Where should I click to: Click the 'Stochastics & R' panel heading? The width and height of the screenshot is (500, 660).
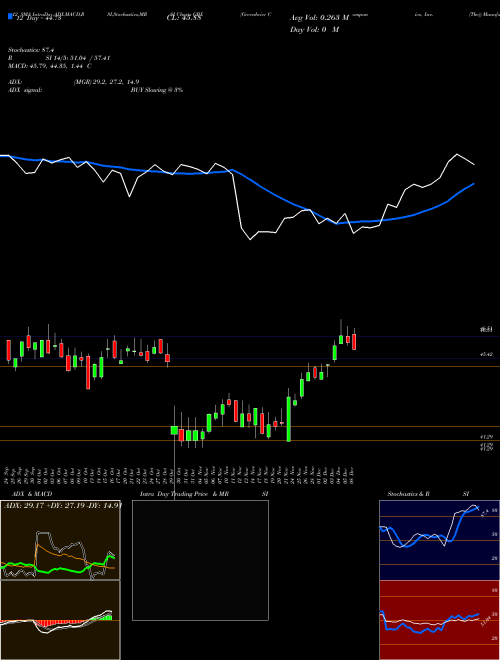[408, 494]
